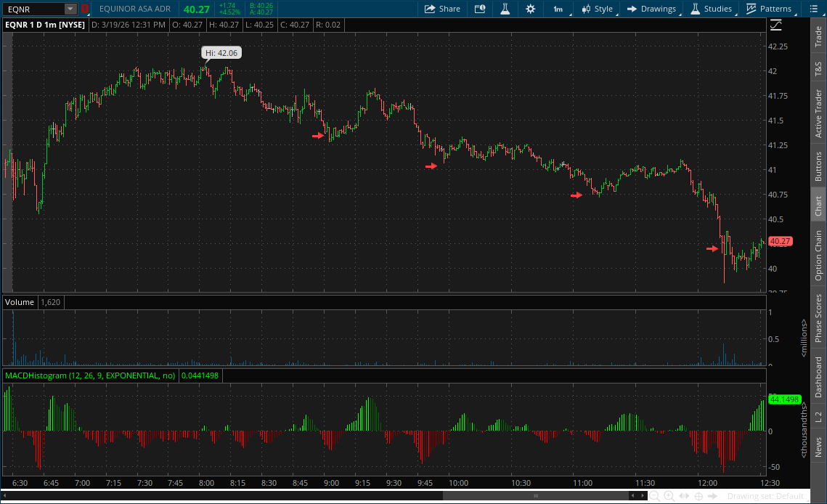Screen dimensions: 827x504
Task: Click the R: 0.02 range value
Action: pyautogui.click(x=328, y=25)
